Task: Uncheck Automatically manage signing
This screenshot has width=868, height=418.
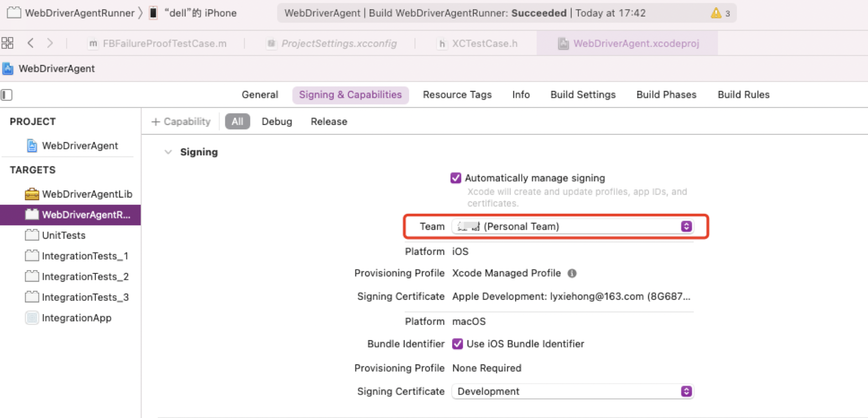Action: (x=456, y=178)
